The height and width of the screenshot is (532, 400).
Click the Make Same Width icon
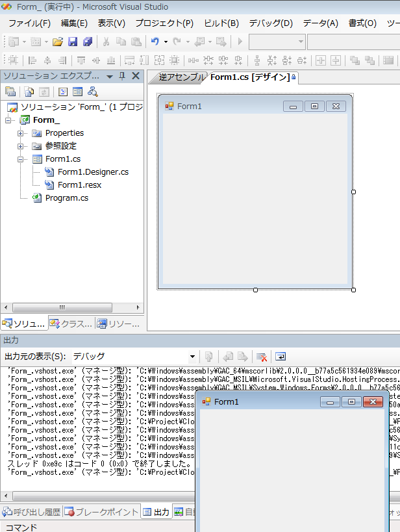(129, 60)
